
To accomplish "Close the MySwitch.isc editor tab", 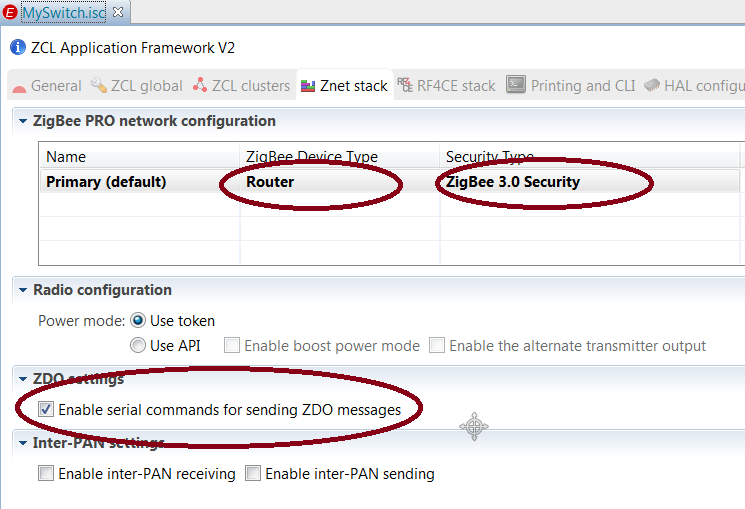I will tap(118, 12).
